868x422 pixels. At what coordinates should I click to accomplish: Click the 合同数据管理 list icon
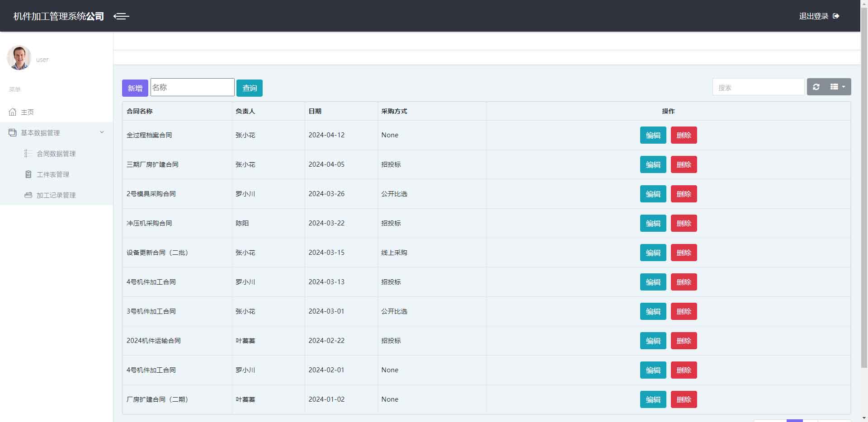coord(28,154)
